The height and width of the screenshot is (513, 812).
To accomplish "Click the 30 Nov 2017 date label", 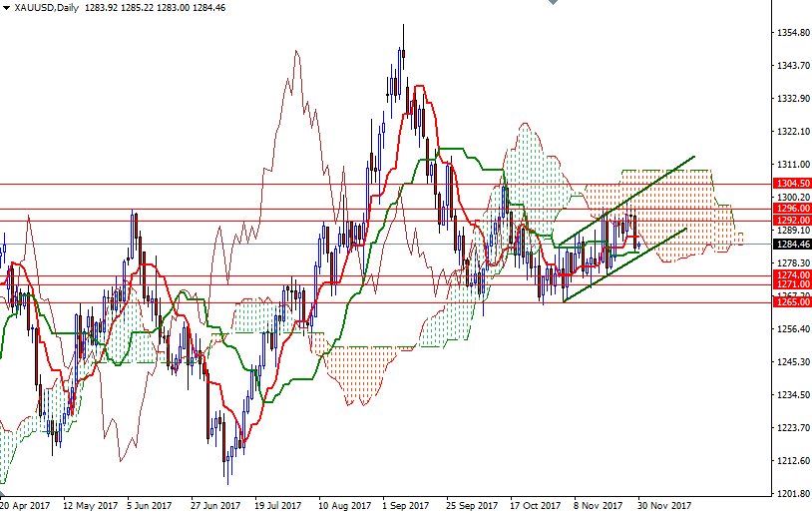I will click(x=665, y=505).
